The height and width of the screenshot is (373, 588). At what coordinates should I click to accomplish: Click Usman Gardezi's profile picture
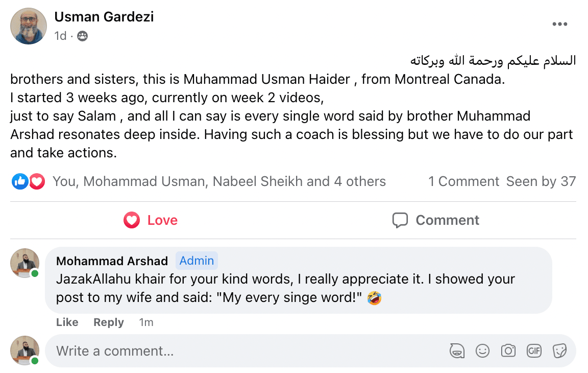tap(29, 26)
